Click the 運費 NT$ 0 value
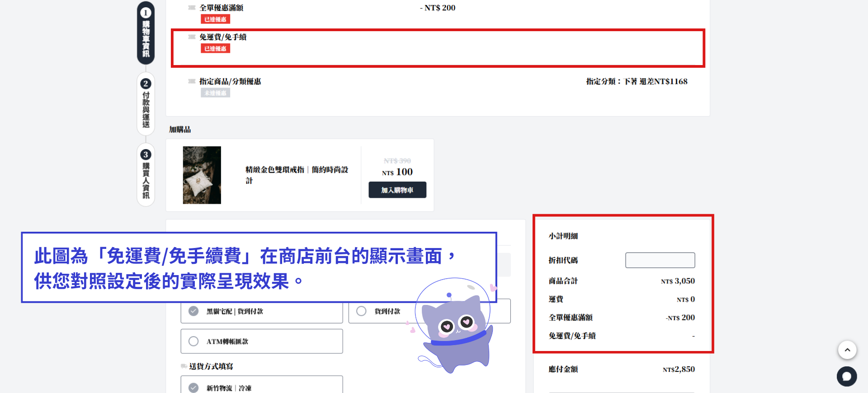868x393 pixels. pyautogui.click(x=686, y=299)
